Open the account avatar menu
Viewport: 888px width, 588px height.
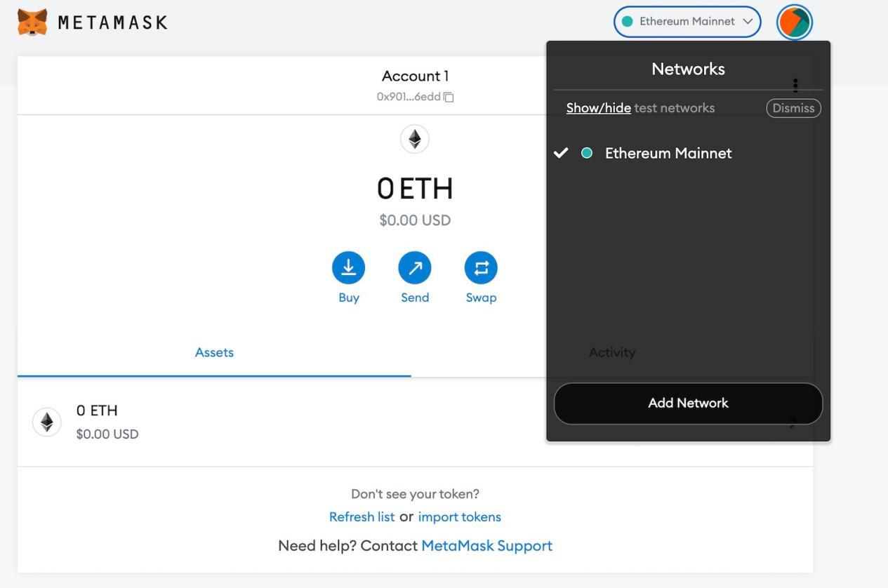[x=795, y=22]
